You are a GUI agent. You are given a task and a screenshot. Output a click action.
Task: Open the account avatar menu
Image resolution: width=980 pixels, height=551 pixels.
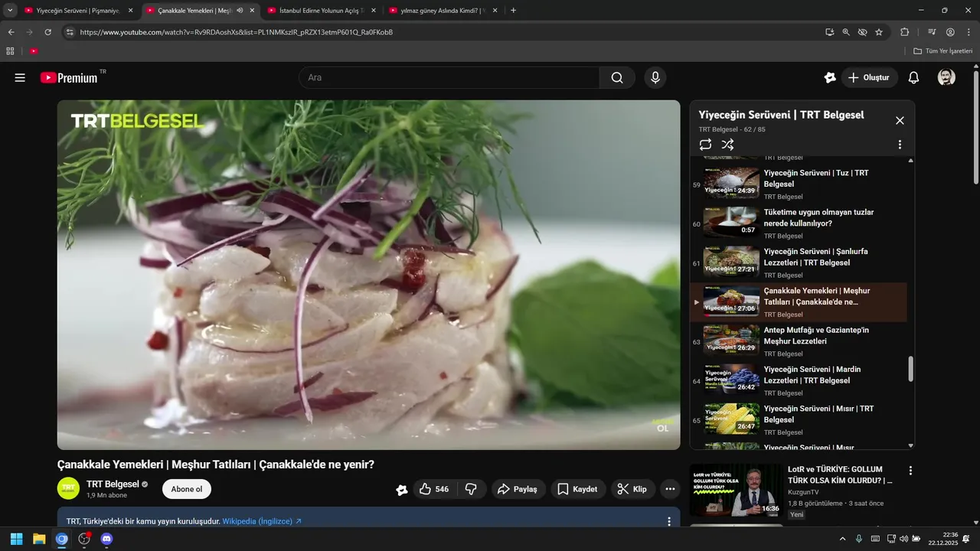click(946, 77)
